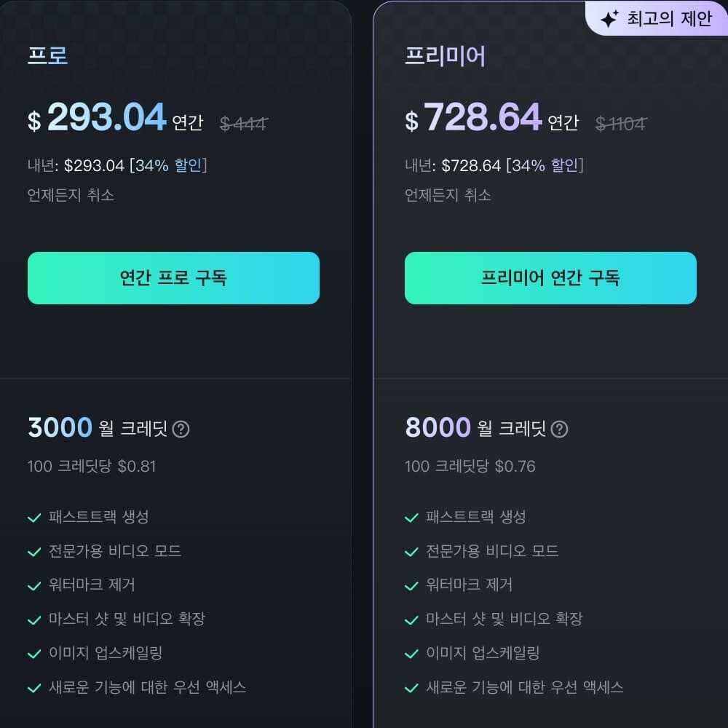
Task: Click the checkmark beside 마스터 샷 및 비디오 확장
Action: click(34, 620)
